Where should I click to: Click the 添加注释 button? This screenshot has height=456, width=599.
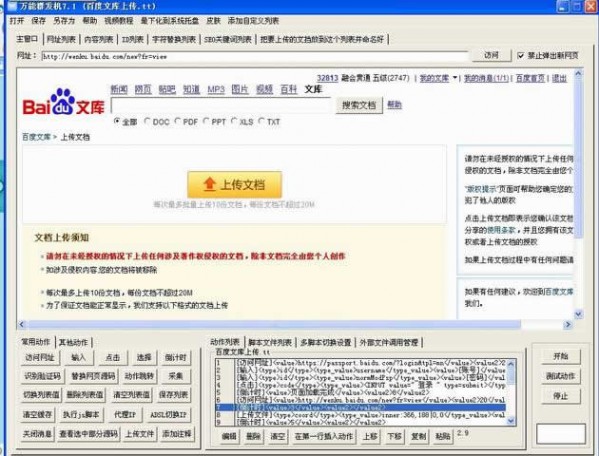point(177,434)
